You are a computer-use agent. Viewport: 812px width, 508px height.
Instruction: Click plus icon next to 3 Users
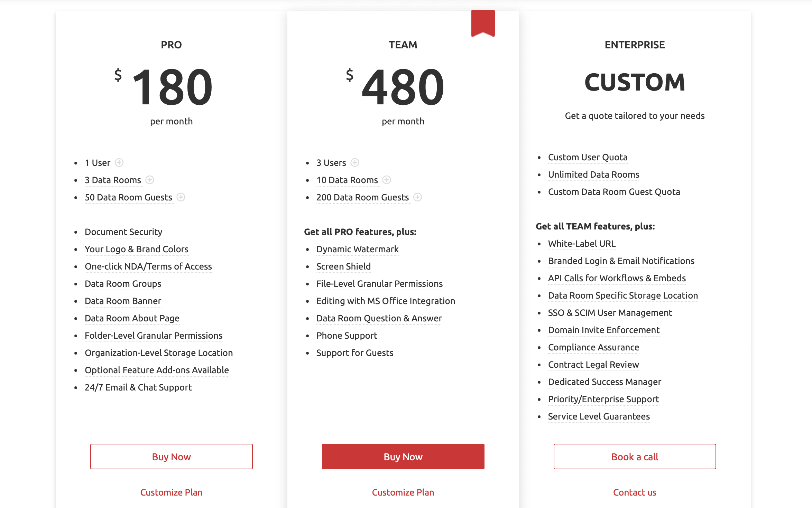click(x=355, y=162)
